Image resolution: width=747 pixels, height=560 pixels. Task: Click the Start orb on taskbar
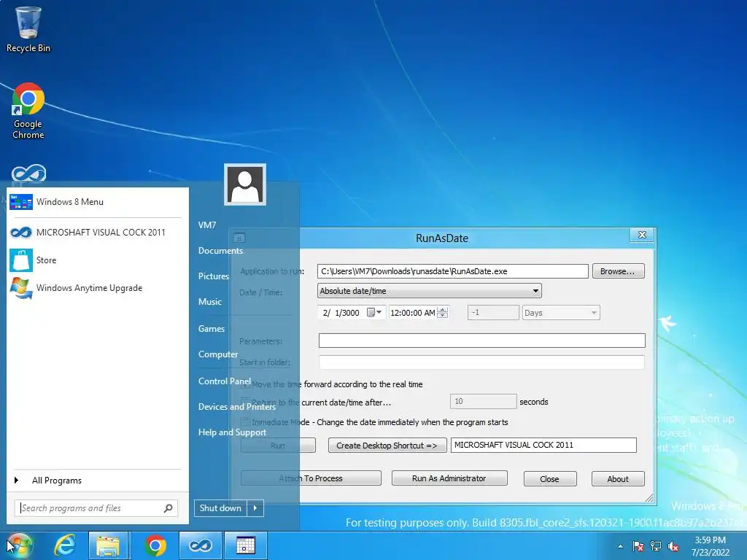click(19, 545)
